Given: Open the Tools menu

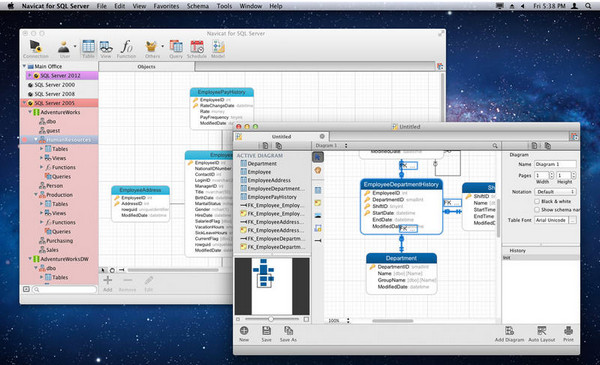Looking at the screenshot, I should coord(224,6).
